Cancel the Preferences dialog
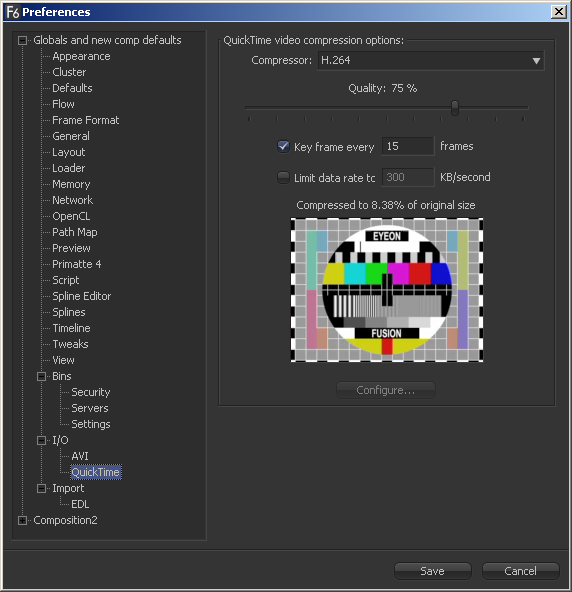Image resolution: width=572 pixels, height=592 pixels. (521, 571)
